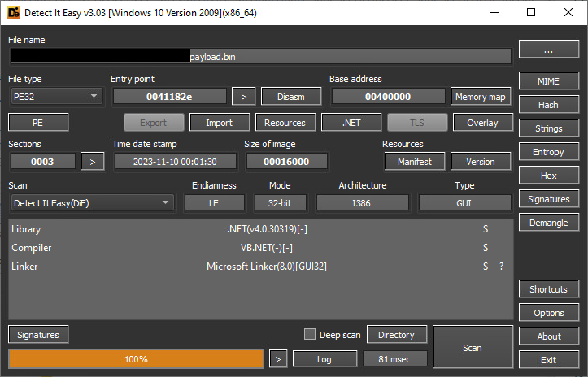Click the 100% orange progress bar

(x=136, y=358)
